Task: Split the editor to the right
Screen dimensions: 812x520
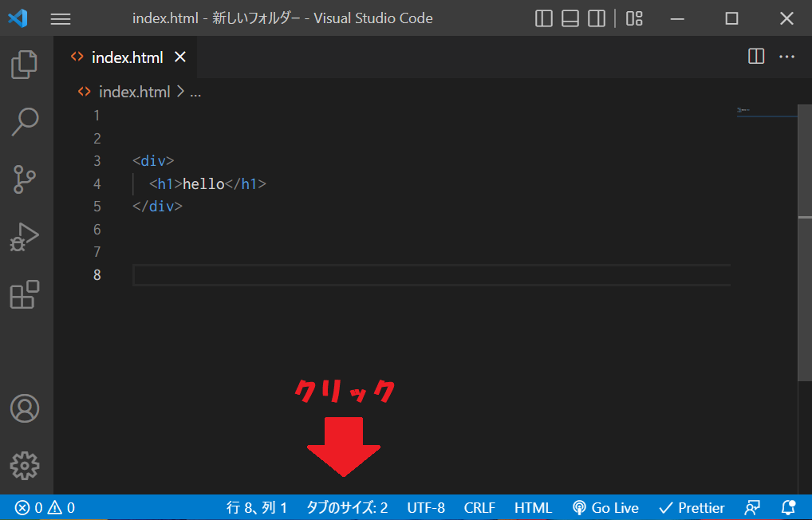Action: (756, 57)
